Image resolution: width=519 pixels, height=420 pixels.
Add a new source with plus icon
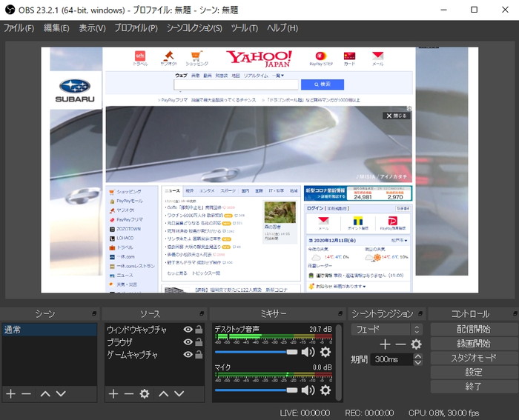click(113, 393)
